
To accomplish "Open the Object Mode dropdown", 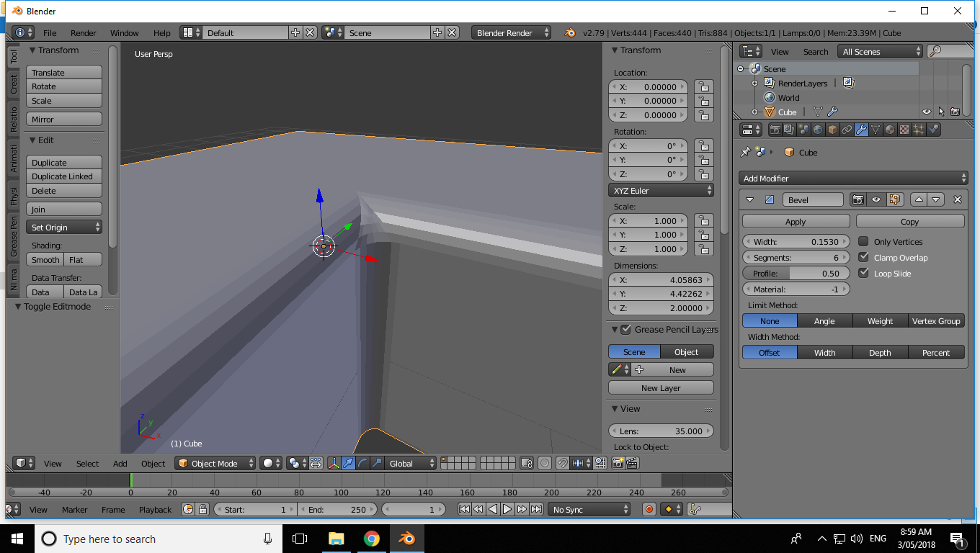I will [x=215, y=463].
